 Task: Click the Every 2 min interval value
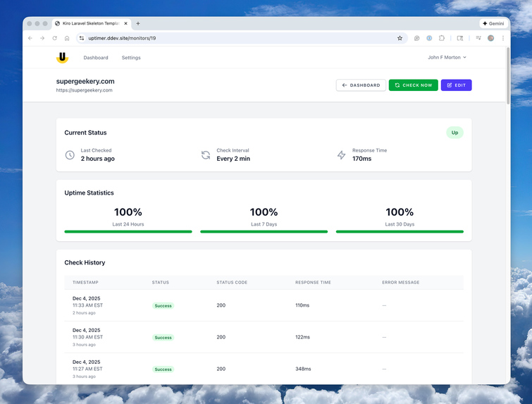(x=233, y=159)
